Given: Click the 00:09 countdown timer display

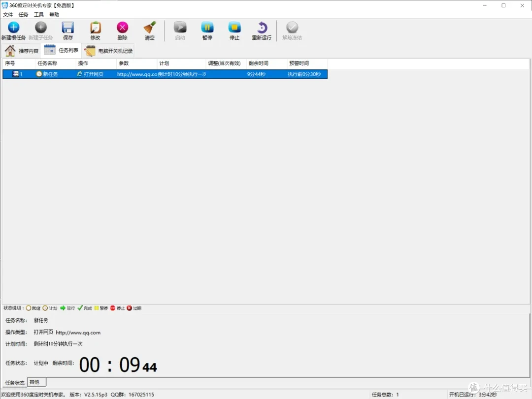Looking at the screenshot, I should 118,365.
